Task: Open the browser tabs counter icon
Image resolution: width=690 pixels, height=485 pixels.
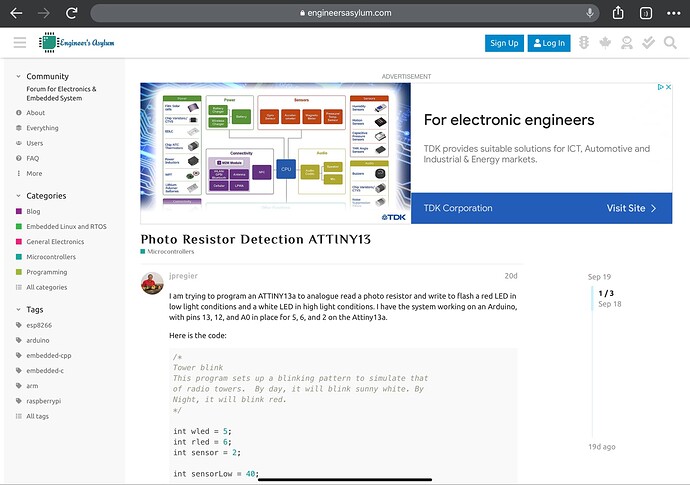Action: point(646,13)
